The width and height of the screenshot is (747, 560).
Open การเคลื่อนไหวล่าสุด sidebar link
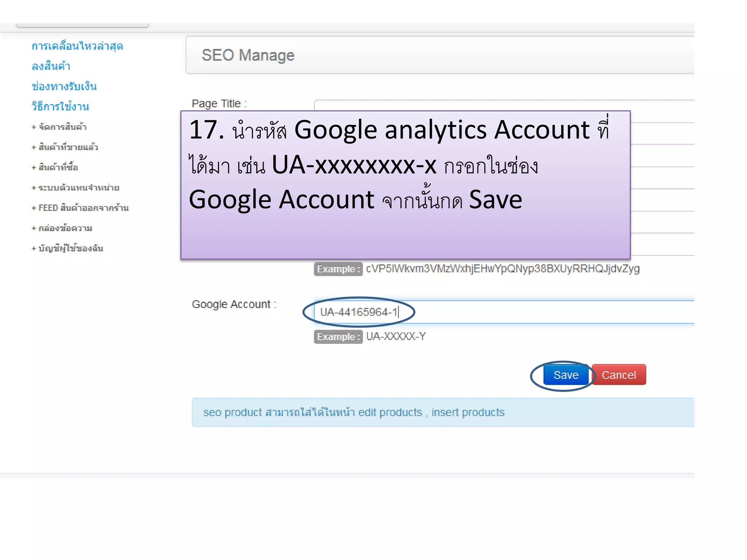pos(77,46)
